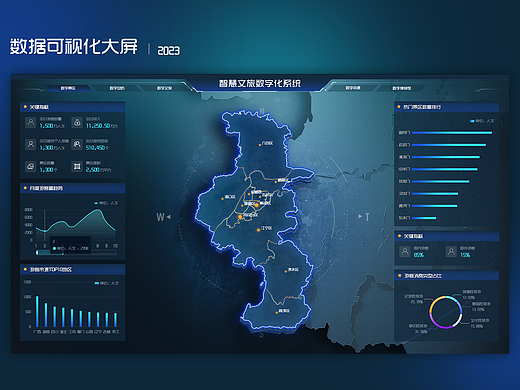Click the person icon beside 1,300 万人次
The image size is (520, 390).
31,144
